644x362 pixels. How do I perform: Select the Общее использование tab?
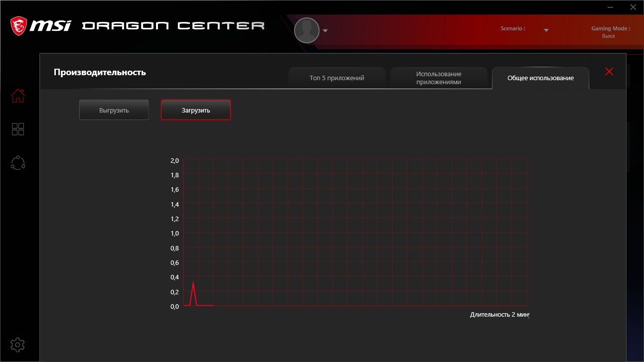pos(540,78)
